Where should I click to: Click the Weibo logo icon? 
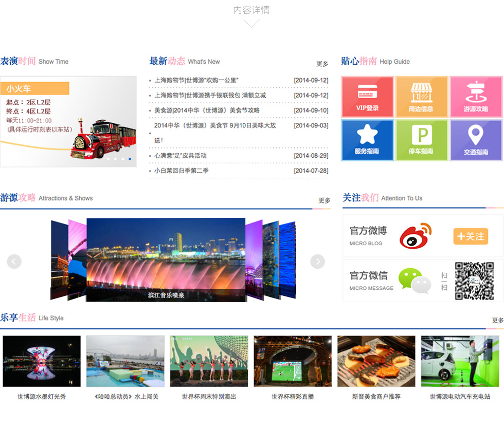(x=416, y=236)
